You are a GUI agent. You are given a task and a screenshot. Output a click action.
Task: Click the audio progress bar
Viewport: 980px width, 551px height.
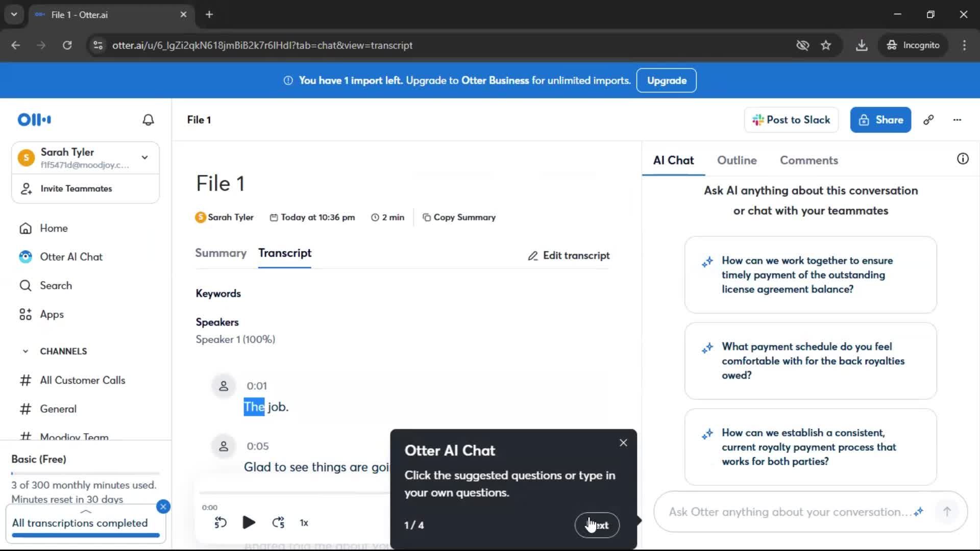(295, 493)
